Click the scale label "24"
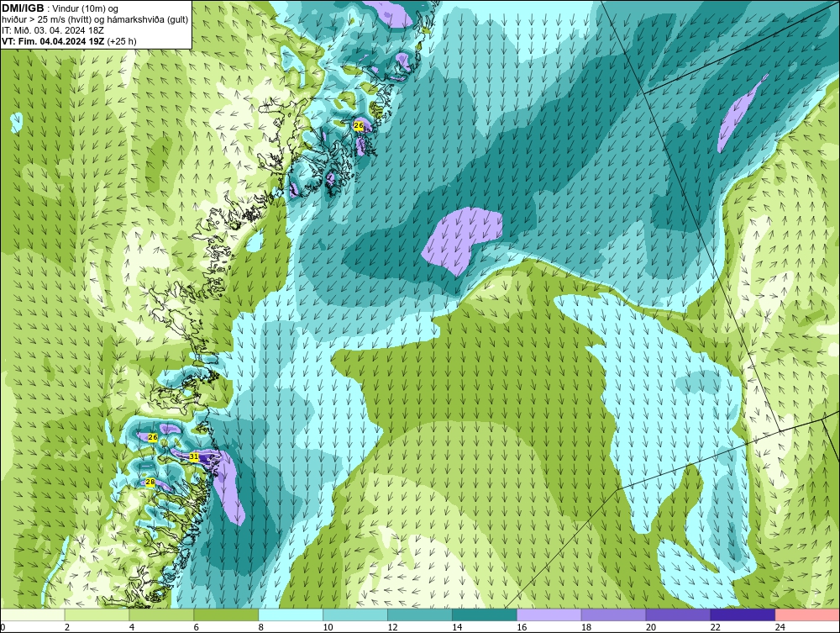Viewport: 840px width, 633px height. click(780, 627)
